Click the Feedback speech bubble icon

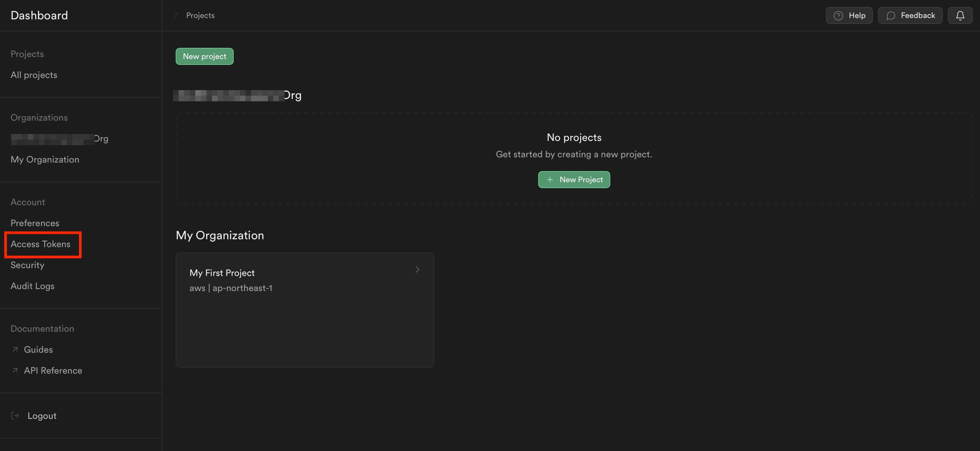[x=891, y=15]
